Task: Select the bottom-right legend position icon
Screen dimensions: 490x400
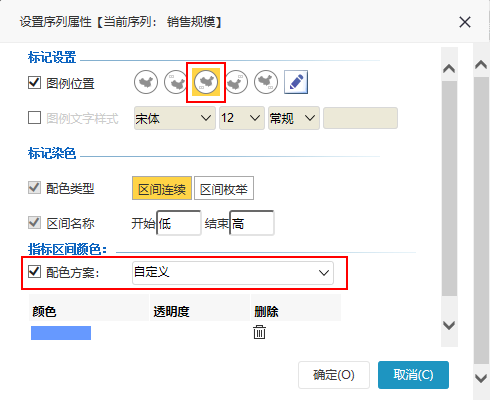Action: 266,82
